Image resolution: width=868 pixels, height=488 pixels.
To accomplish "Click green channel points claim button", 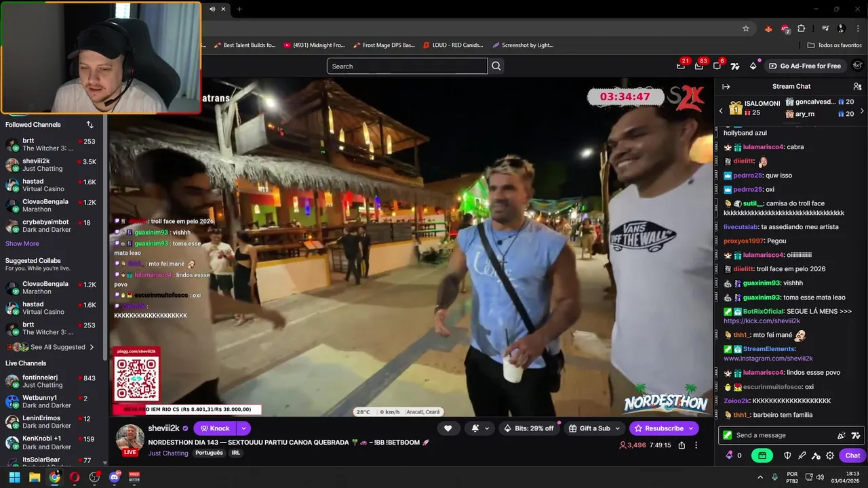I will (x=762, y=455).
